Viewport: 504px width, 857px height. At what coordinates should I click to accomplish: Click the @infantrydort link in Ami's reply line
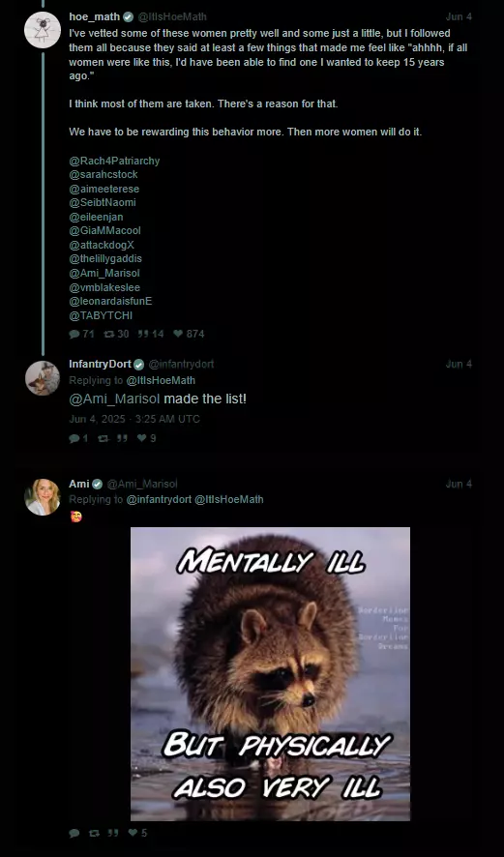click(159, 499)
